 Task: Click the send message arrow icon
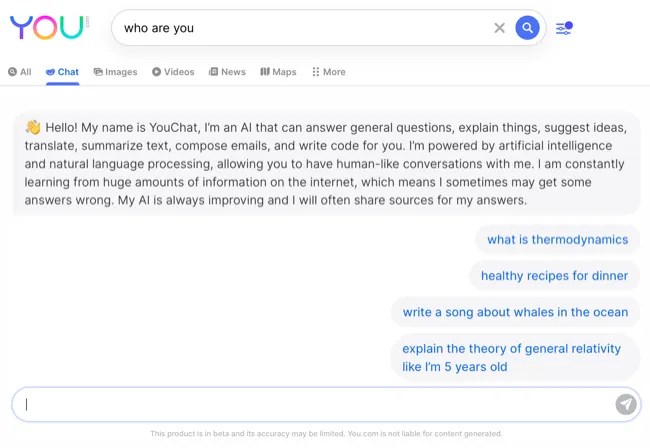pyautogui.click(x=625, y=404)
